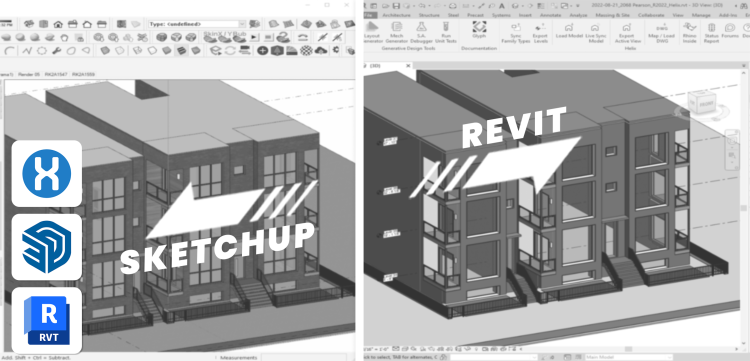
Task: Open Forums from the Revit ribbon
Action: (730, 30)
